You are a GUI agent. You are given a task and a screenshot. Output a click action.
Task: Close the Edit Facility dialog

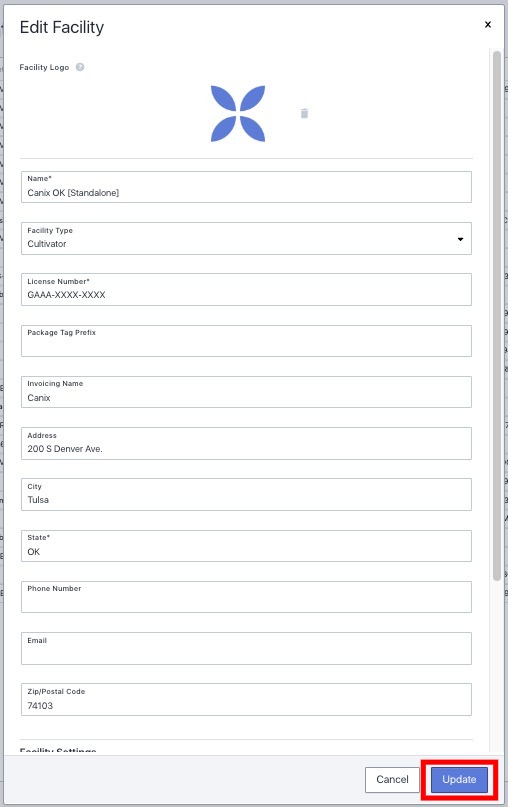(488, 24)
